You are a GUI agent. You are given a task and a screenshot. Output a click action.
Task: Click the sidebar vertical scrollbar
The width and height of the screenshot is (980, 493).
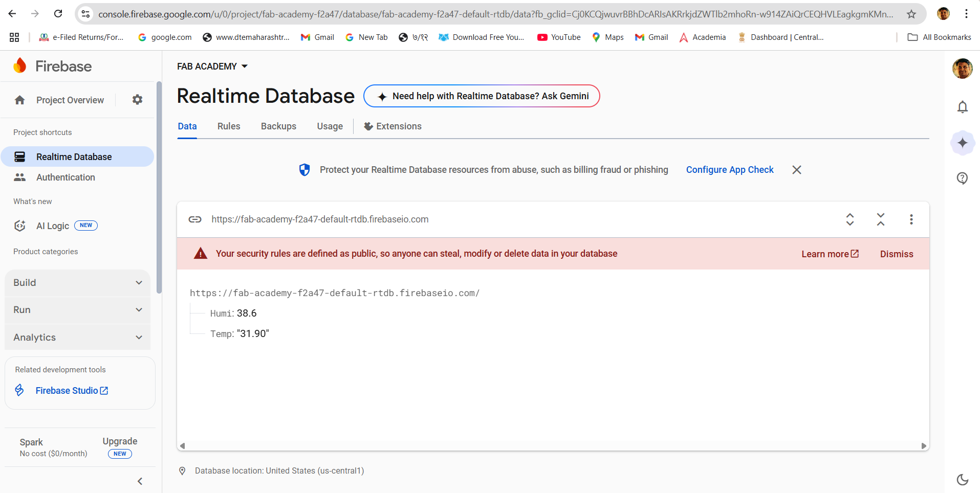pyautogui.click(x=159, y=188)
